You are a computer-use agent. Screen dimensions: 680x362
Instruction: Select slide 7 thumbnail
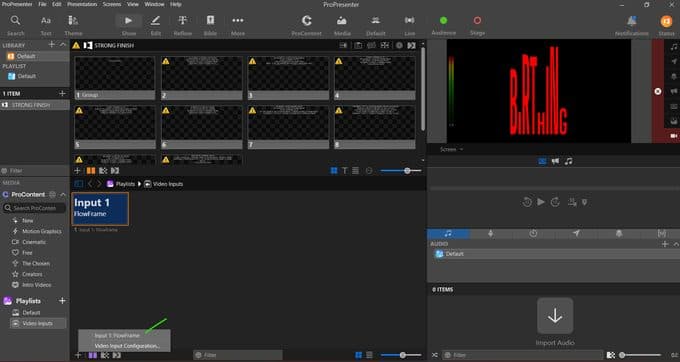click(288, 127)
